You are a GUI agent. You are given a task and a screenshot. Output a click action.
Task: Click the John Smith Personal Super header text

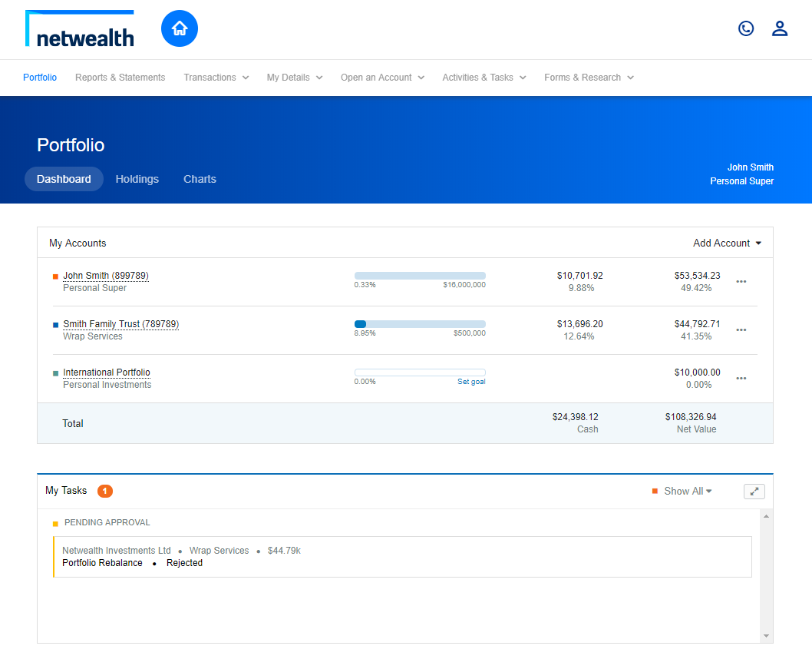(741, 174)
